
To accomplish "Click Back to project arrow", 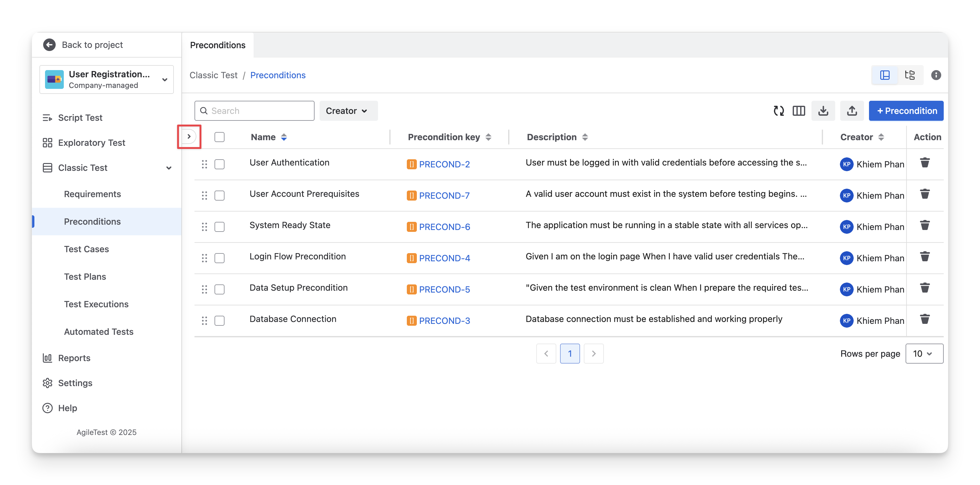I will tap(49, 44).
